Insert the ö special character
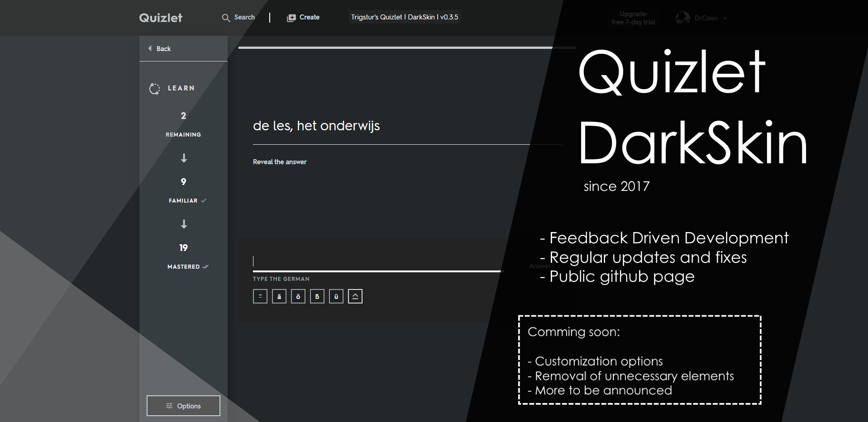The width and height of the screenshot is (868, 422). click(x=298, y=296)
